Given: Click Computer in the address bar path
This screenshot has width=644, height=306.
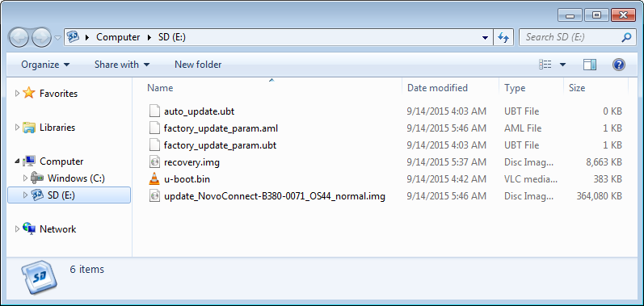Looking at the screenshot, I should coord(118,37).
